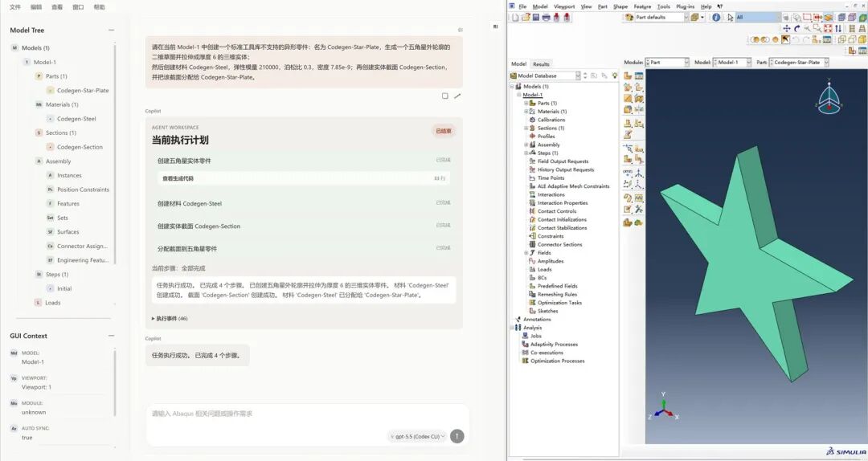Open the Shape menu in Abaqus
This screenshot has width=868, height=461.
(x=620, y=6)
